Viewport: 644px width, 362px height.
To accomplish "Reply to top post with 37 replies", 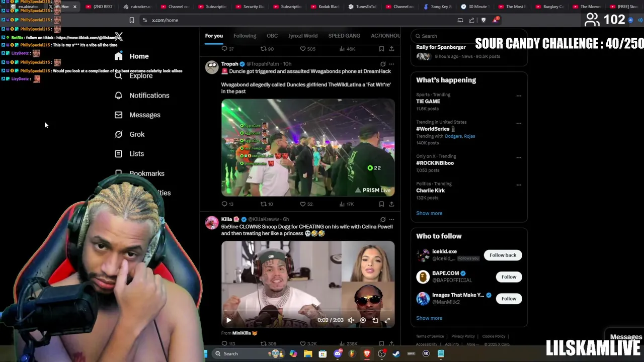I will [x=227, y=49].
